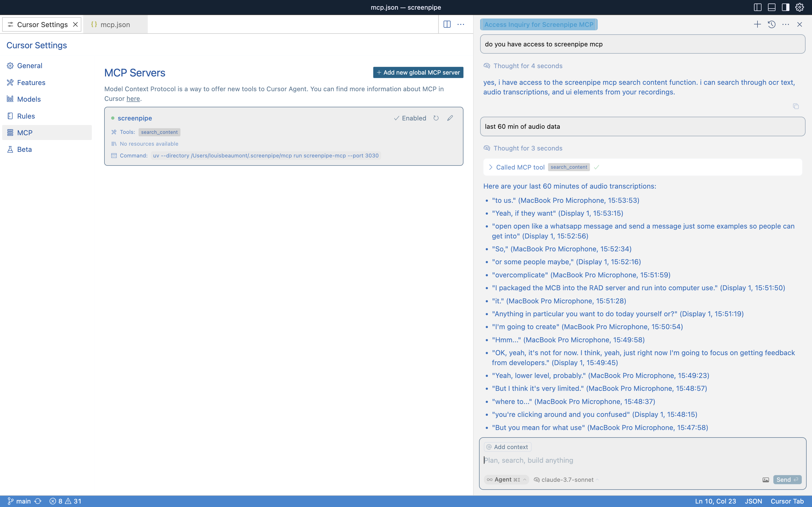Viewport: 812px width, 507px height.
Task: Toggle the Enabled state of the screenpipe server
Action: coord(410,118)
